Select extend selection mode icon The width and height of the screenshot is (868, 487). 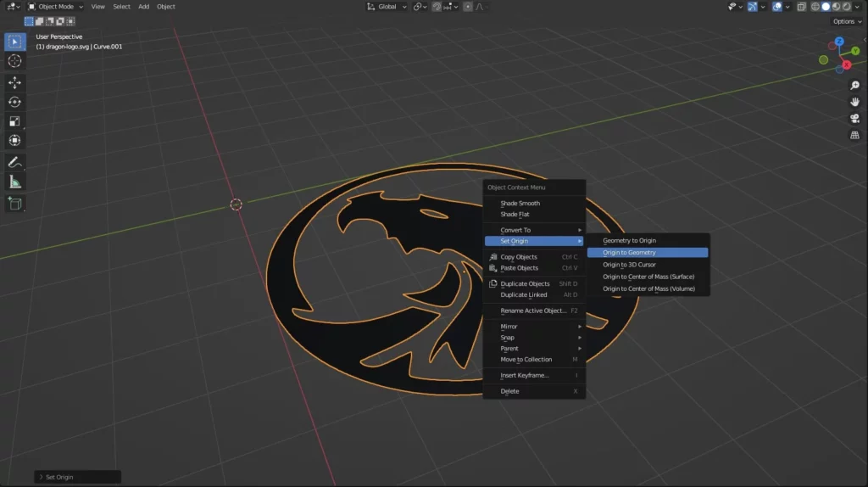[x=39, y=21]
